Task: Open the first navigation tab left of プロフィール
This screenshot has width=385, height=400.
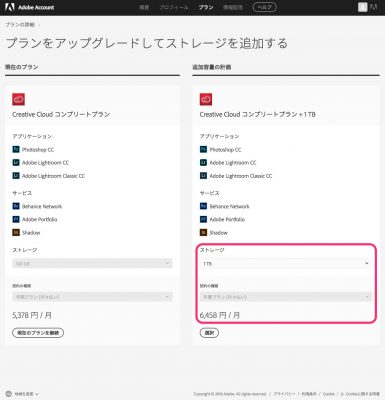Action: [x=144, y=7]
